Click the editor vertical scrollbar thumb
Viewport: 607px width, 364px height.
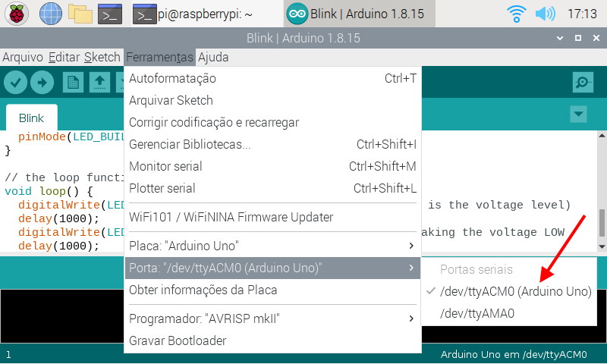pyautogui.click(x=602, y=223)
